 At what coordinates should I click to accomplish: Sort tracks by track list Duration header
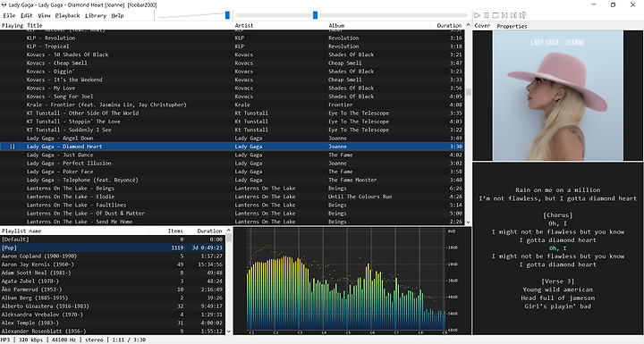coord(447,25)
